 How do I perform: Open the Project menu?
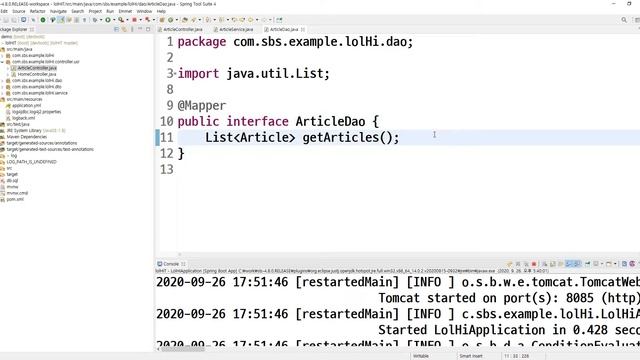click(x=95, y=11)
